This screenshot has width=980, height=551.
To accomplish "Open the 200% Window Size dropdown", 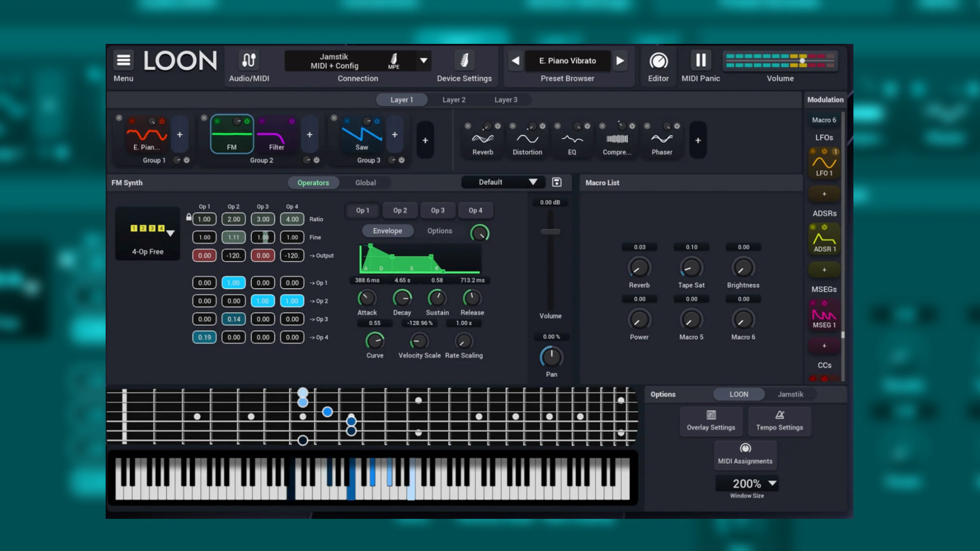I will pyautogui.click(x=747, y=483).
